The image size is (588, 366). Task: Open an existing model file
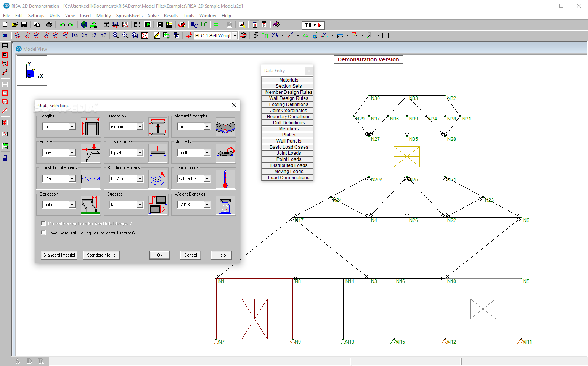click(x=14, y=24)
